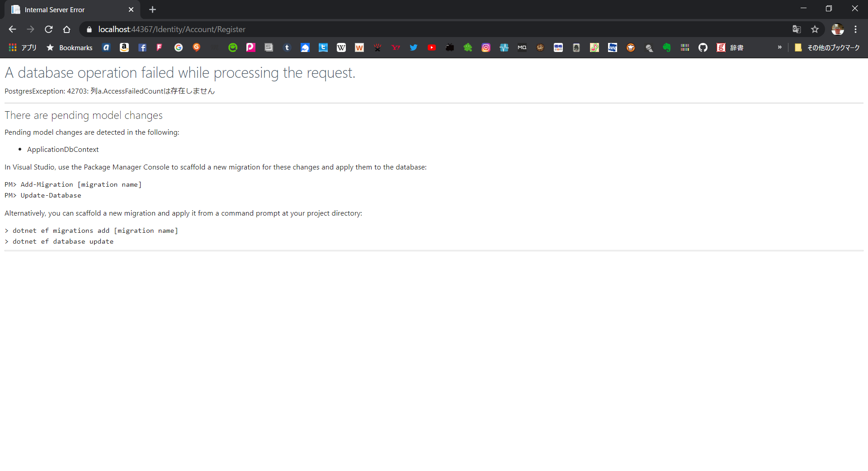
Task: Open the YouTube bookmark
Action: click(x=432, y=47)
